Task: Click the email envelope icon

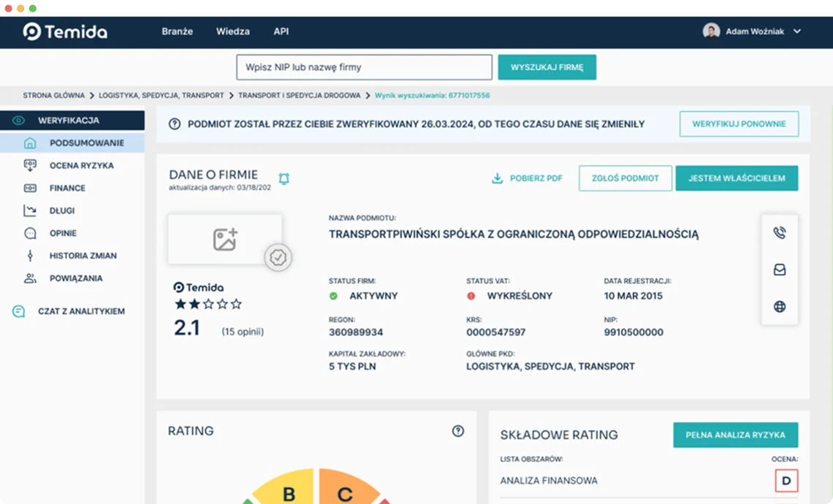Action: (780, 270)
